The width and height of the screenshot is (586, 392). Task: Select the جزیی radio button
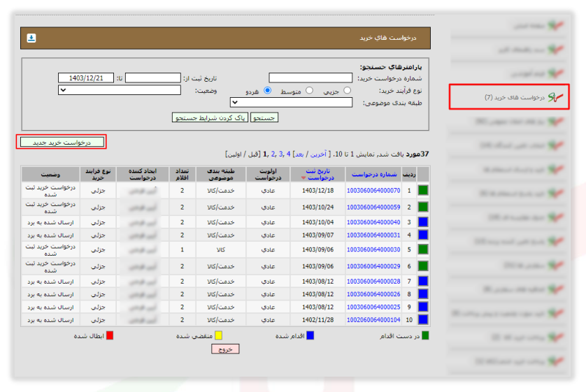click(x=348, y=90)
